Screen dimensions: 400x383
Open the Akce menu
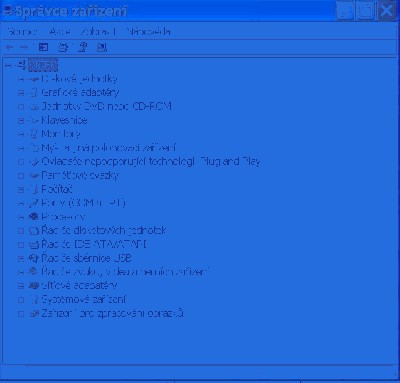click(x=60, y=32)
